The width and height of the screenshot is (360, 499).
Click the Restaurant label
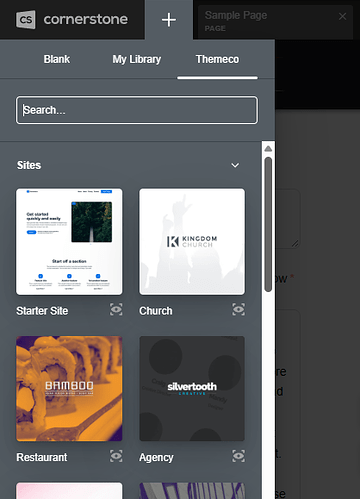[42, 457]
